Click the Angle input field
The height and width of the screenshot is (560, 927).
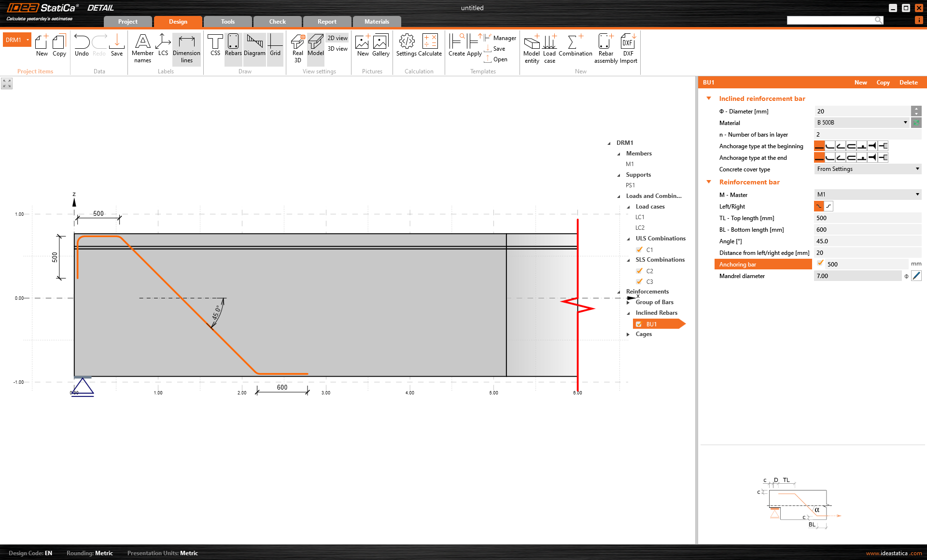(867, 241)
